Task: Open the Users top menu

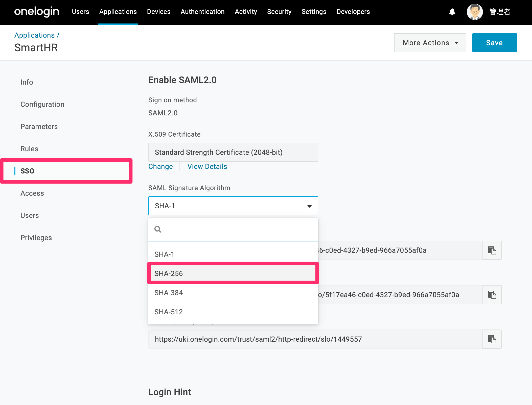Action: (x=80, y=12)
